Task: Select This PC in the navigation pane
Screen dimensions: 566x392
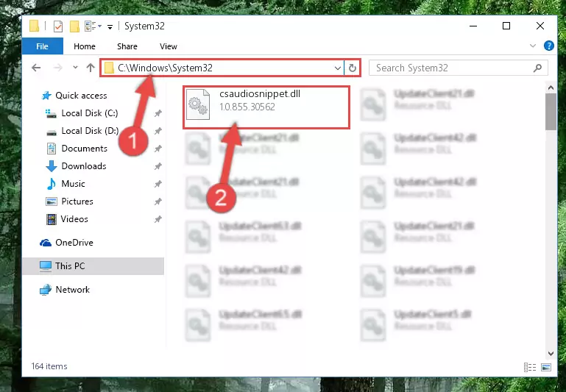Action: coord(93,266)
